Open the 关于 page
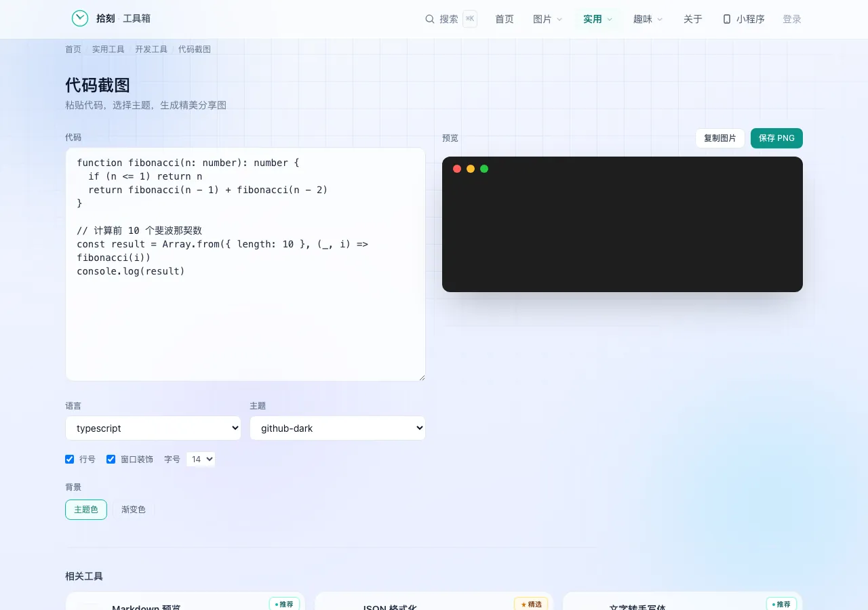868x610 pixels. point(693,19)
